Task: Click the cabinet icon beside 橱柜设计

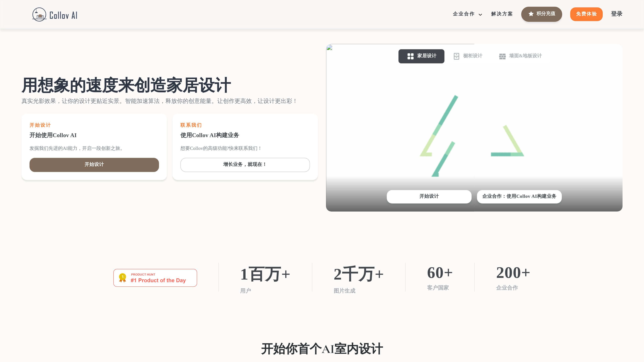Action: tap(456, 56)
